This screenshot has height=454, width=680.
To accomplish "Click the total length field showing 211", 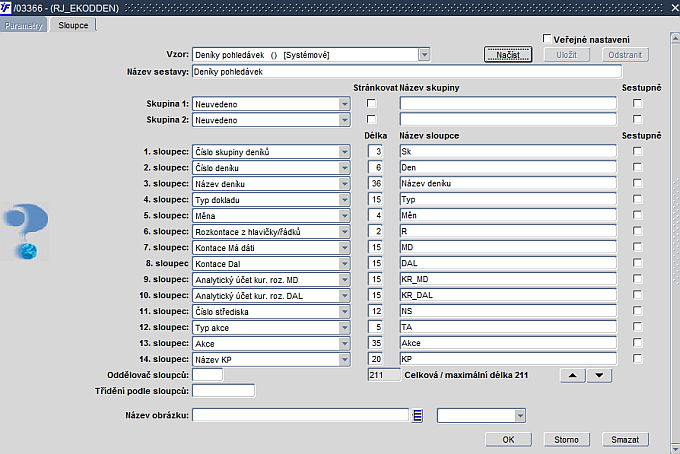I will 383,375.
